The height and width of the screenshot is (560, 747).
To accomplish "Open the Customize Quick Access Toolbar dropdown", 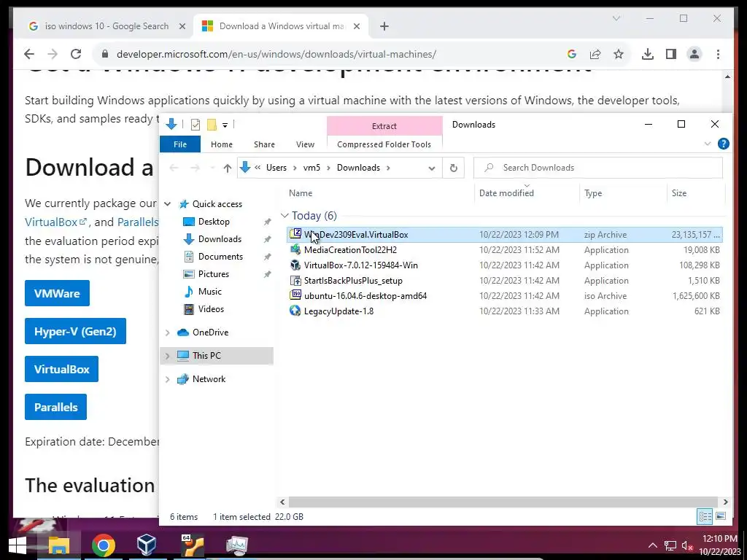I will tap(225, 125).
